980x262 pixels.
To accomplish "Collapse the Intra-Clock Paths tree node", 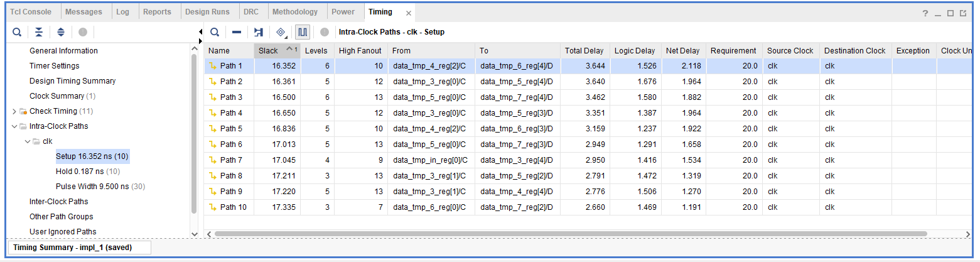I will point(14,126).
